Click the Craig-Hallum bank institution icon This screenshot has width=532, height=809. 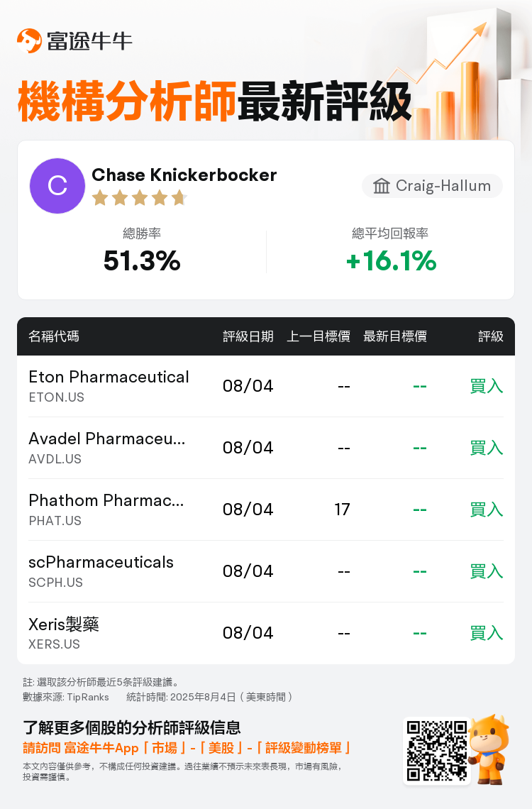382,186
